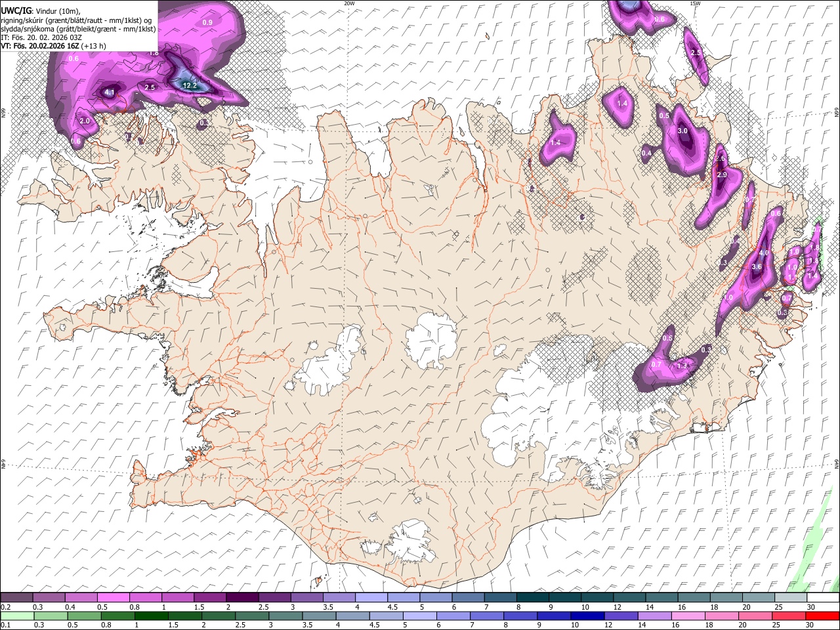This screenshot has width=840, height=630.
Task: Click the lavender 4–4.5 swatch in purple row
Action: coord(371,598)
